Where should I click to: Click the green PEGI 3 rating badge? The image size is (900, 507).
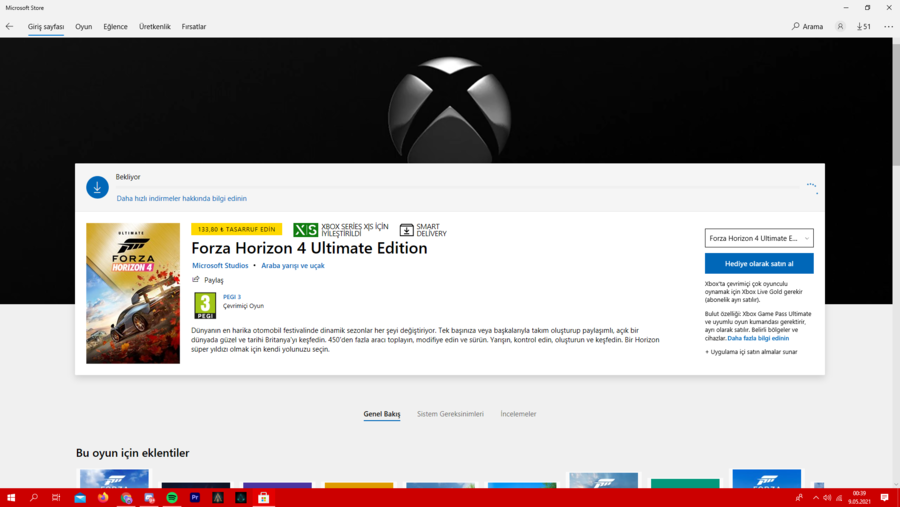click(x=205, y=305)
